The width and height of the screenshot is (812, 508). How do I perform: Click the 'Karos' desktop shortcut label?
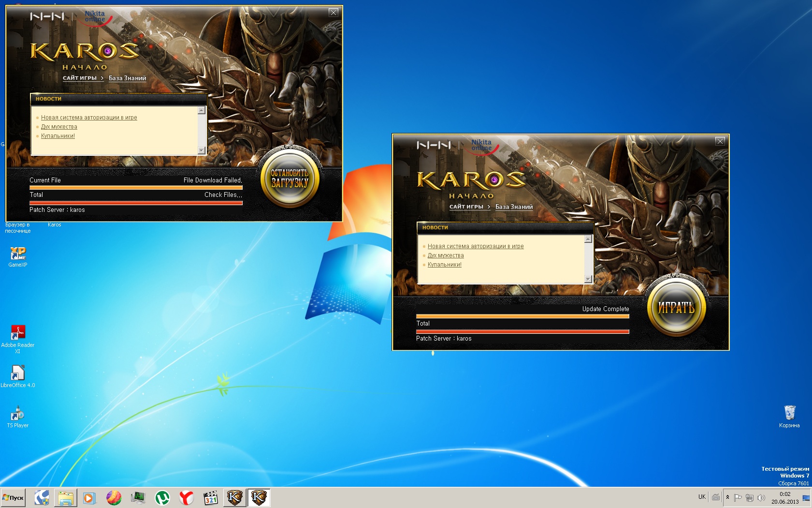click(55, 225)
